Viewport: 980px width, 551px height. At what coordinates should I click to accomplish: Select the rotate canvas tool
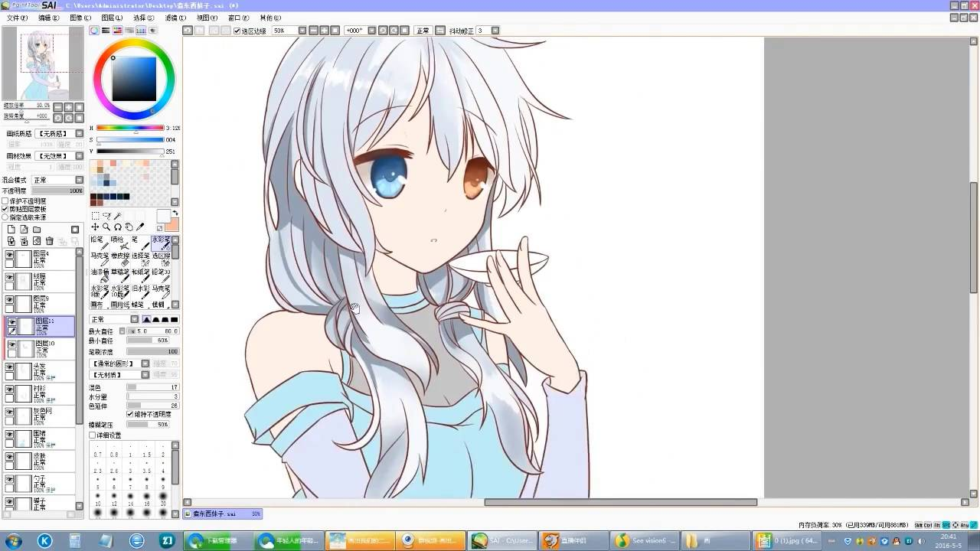[x=118, y=227]
